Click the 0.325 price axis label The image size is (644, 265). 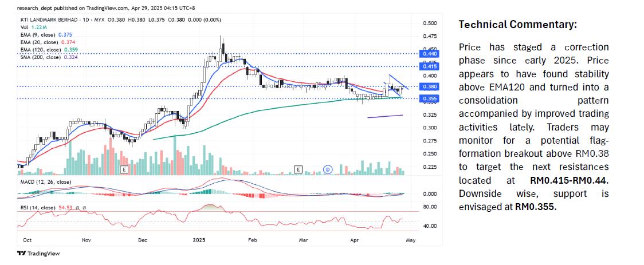pyautogui.click(x=429, y=115)
